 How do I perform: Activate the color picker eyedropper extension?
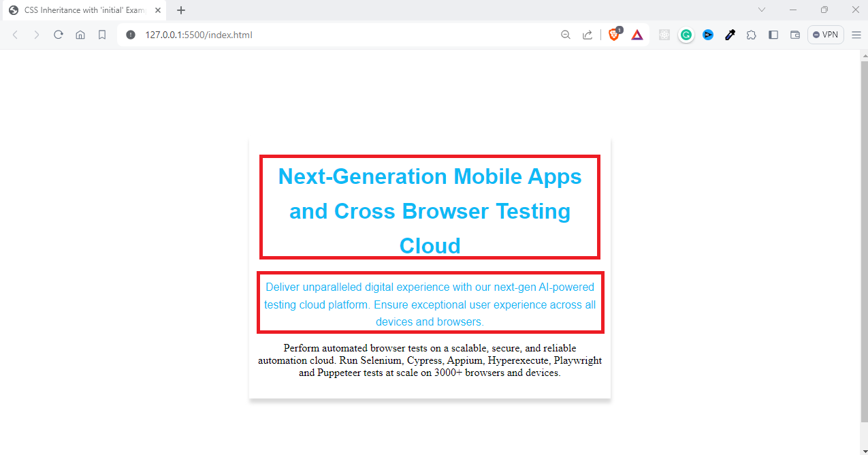[730, 35]
